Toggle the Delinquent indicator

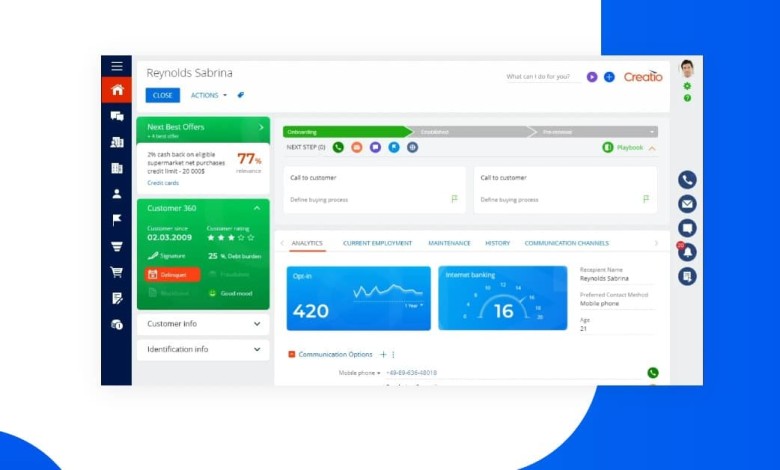click(x=173, y=275)
